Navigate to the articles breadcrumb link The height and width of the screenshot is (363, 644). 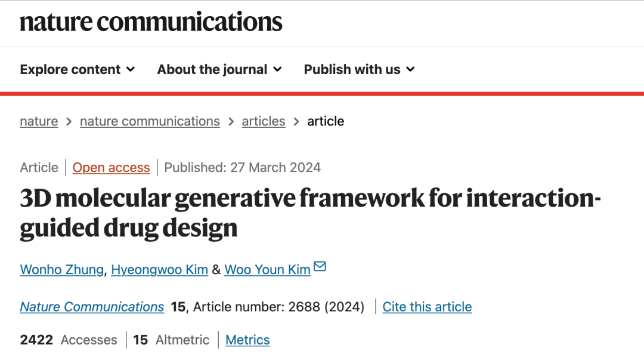click(x=264, y=121)
